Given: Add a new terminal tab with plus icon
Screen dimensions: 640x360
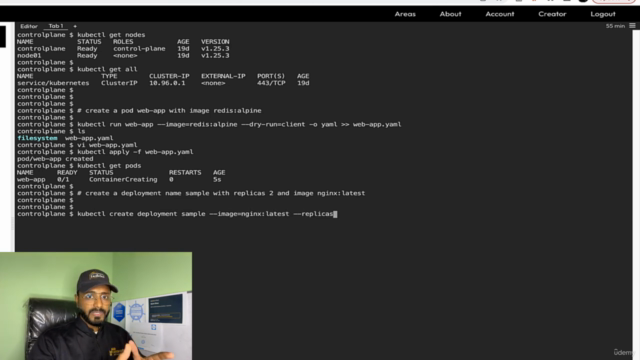Looking at the screenshot, I should pyautogui.click(x=75, y=26).
